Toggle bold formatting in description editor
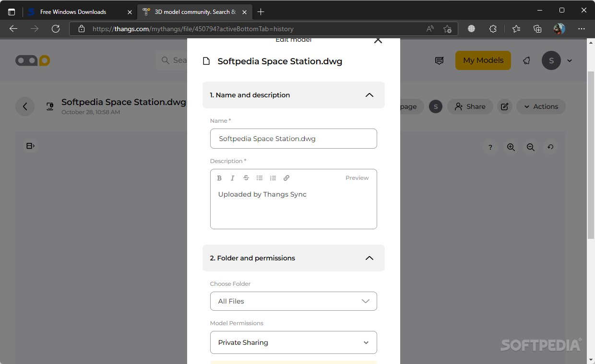 tap(219, 178)
